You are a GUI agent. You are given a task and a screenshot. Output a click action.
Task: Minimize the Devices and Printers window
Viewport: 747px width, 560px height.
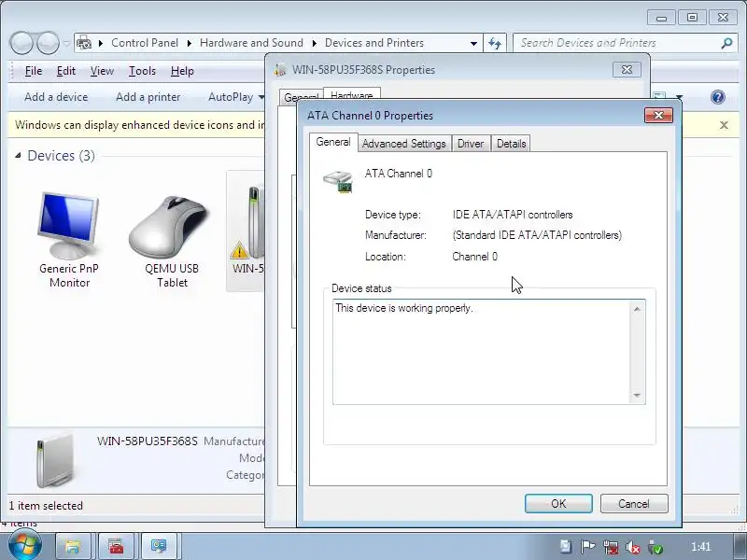(661, 18)
